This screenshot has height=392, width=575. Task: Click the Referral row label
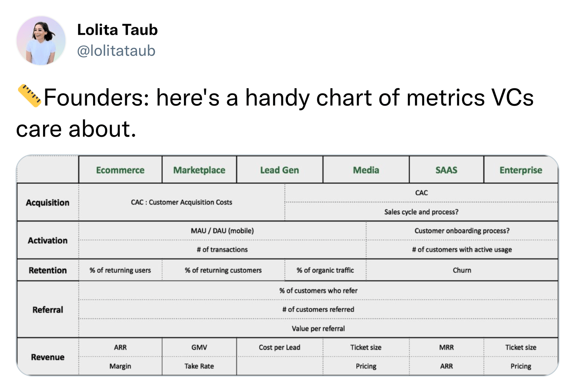(47, 310)
